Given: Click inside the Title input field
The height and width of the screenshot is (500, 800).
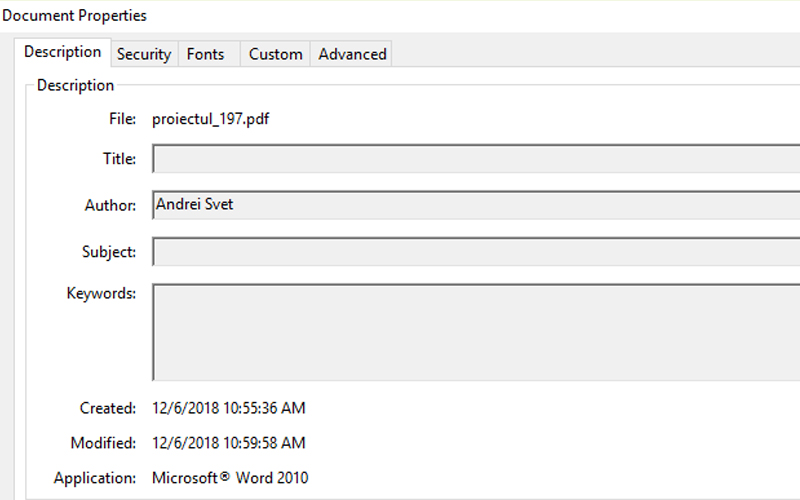Looking at the screenshot, I should click(475, 159).
